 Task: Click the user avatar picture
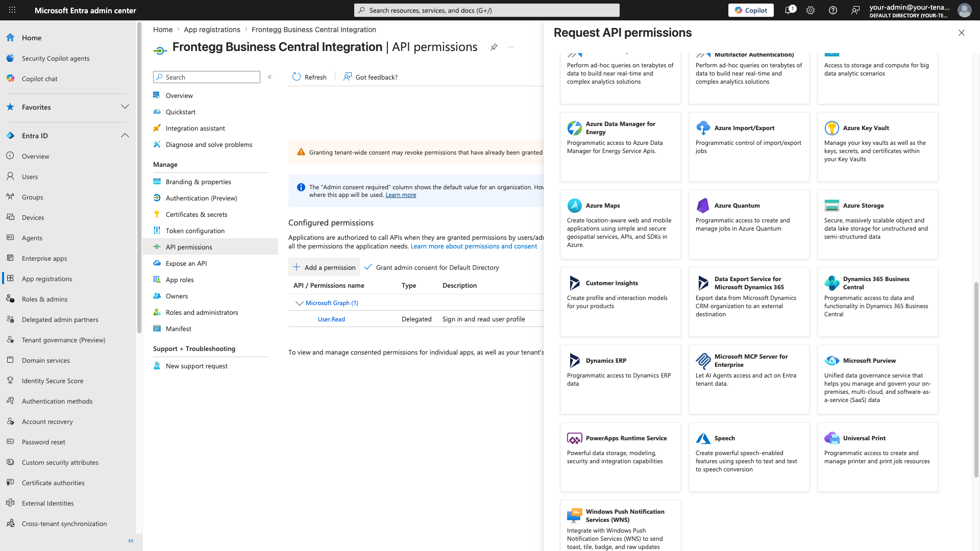tap(964, 10)
